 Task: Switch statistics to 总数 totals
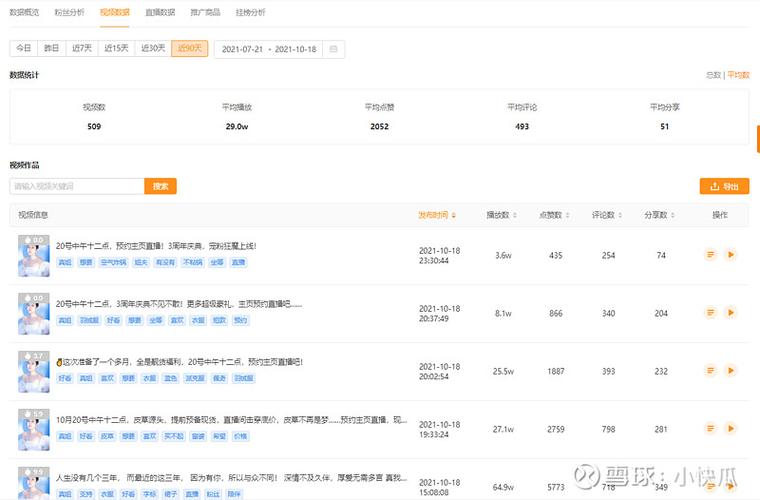(x=713, y=75)
